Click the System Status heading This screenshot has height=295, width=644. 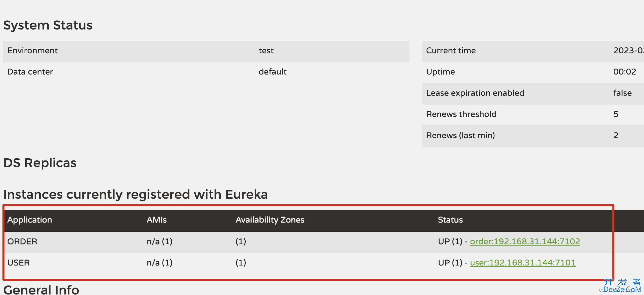(x=48, y=25)
